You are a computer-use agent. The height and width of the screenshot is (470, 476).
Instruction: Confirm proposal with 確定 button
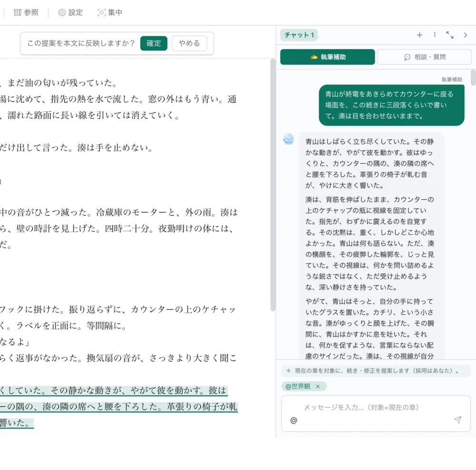click(x=154, y=43)
